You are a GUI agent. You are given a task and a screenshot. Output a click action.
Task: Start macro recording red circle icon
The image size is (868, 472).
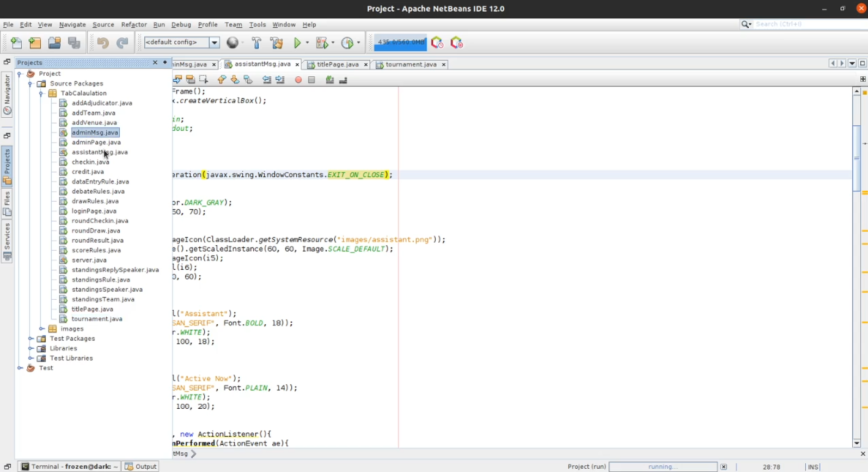coord(298,80)
